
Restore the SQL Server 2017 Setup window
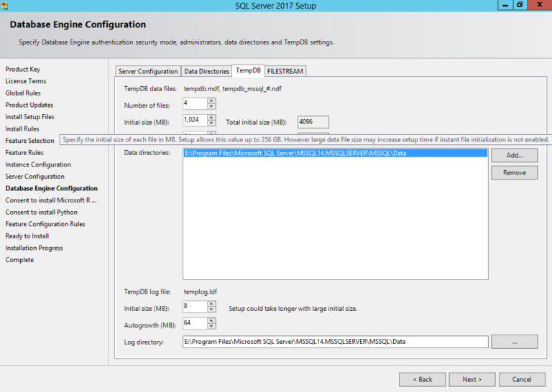point(520,5)
